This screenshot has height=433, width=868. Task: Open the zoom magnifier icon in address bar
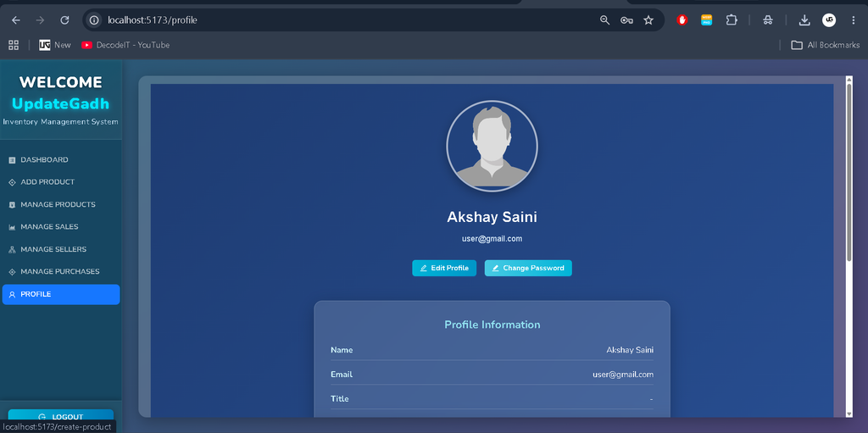point(604,20)
